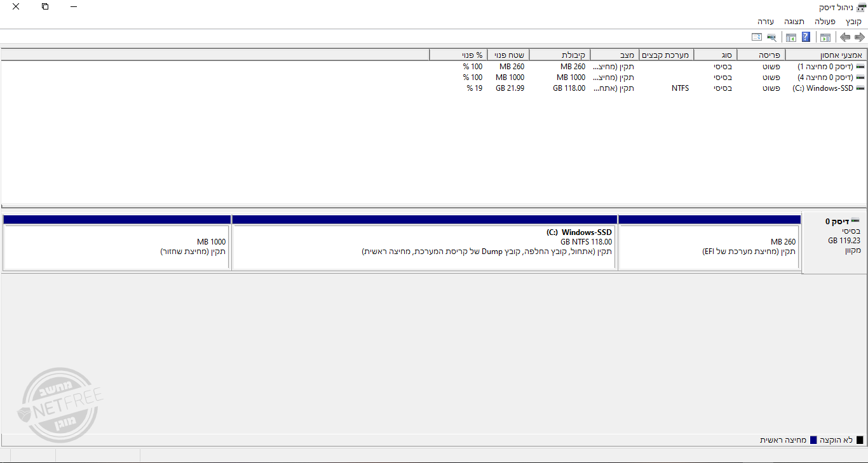Image resolution: width=868 pixels, height=463 pixels.
Task: Open the פעולה menu
Action: pyautogui.click(x=825, y=22)
